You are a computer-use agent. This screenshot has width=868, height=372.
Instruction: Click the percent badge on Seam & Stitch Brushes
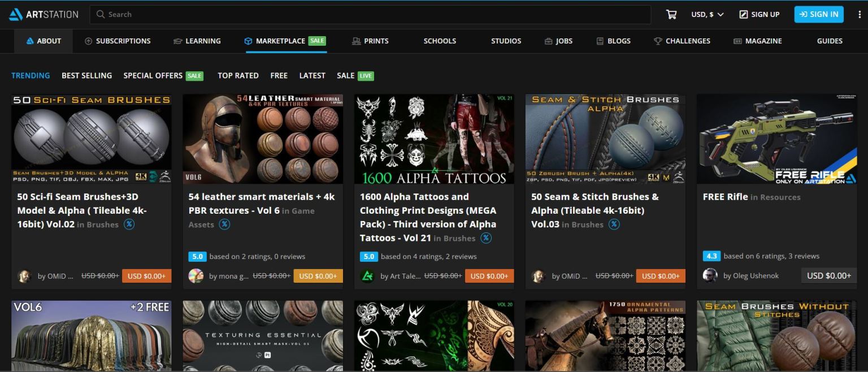[615, 224]
